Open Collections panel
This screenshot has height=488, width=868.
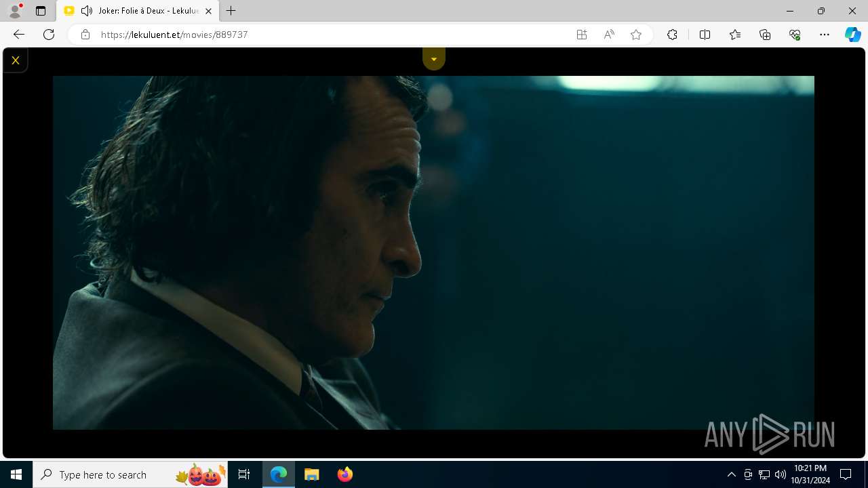(x=765, y=35)
